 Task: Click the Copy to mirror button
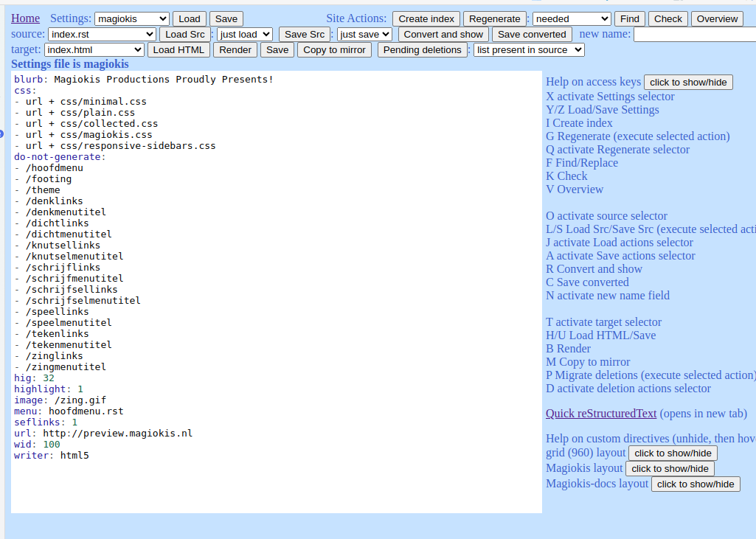334,49
